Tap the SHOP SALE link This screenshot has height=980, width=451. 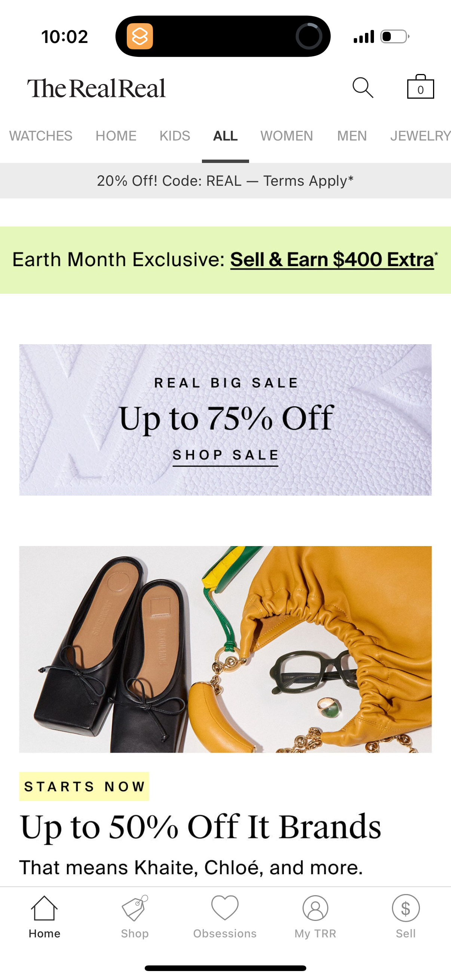[225, 455]
